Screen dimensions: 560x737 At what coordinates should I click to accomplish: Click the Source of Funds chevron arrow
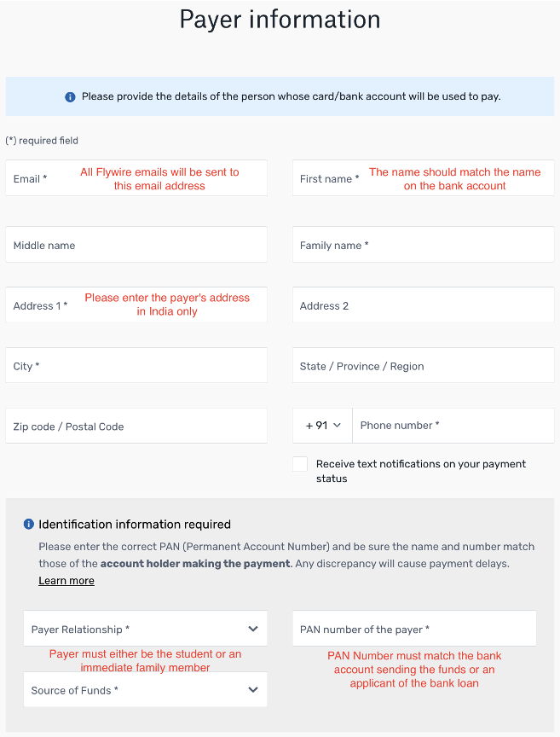point(253,690)
